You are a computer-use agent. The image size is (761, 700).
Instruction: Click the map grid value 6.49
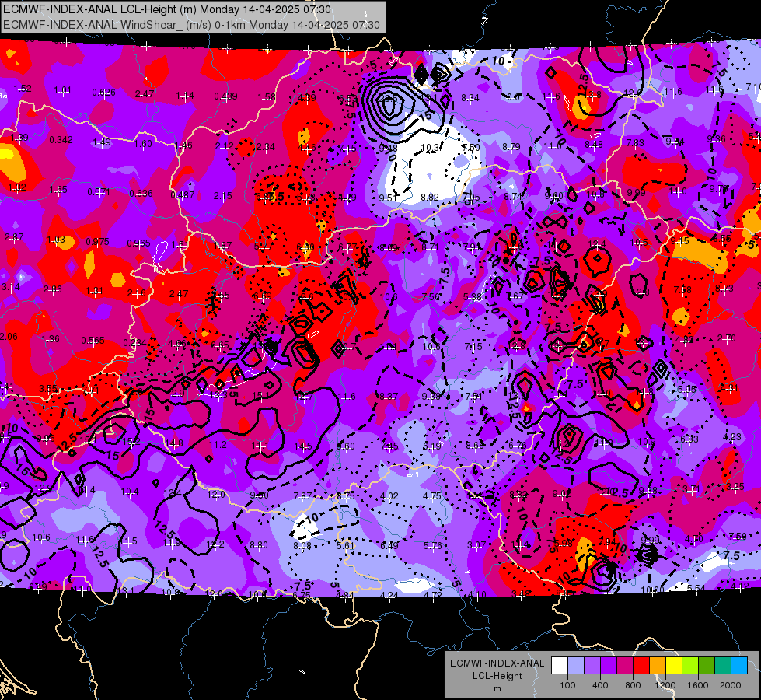pos(389,545)
